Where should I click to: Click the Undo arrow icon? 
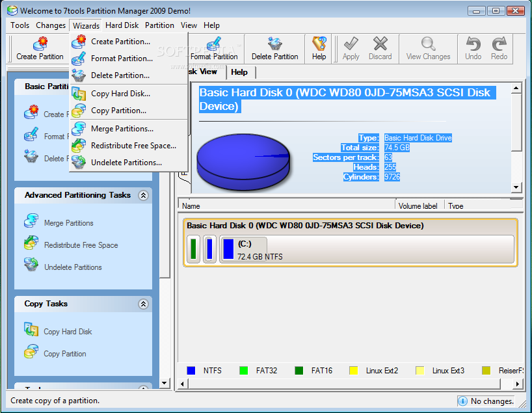[473, 44]
